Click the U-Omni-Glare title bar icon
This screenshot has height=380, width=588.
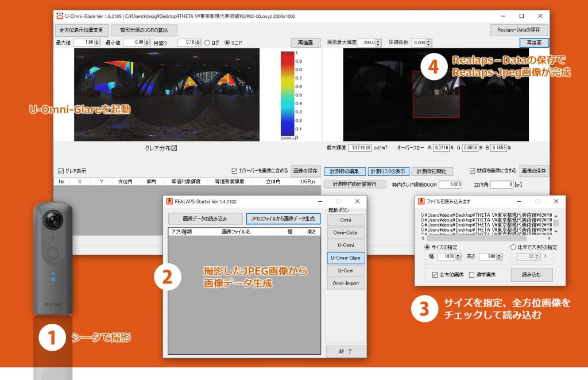coord(60,16)
